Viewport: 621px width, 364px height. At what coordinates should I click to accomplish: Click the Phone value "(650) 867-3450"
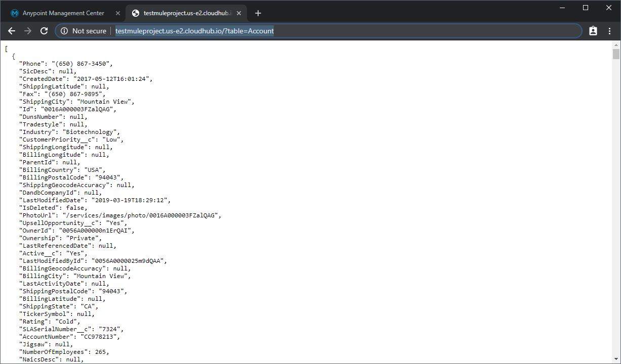(80, 64)
